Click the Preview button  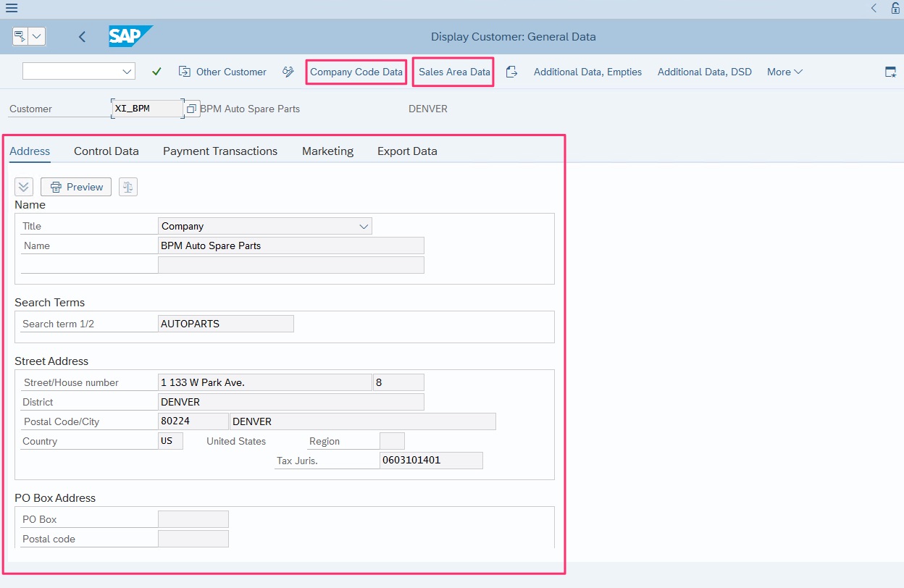[x=76, y=187]
